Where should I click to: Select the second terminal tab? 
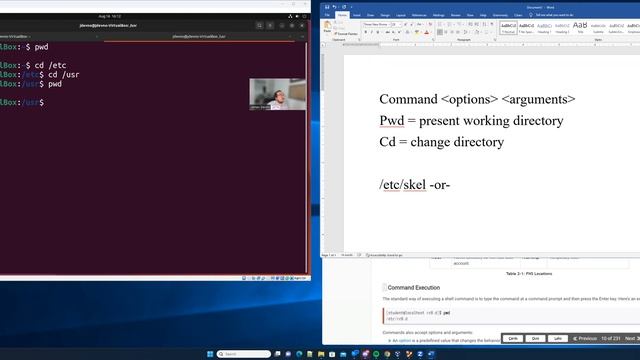point(199,36)
